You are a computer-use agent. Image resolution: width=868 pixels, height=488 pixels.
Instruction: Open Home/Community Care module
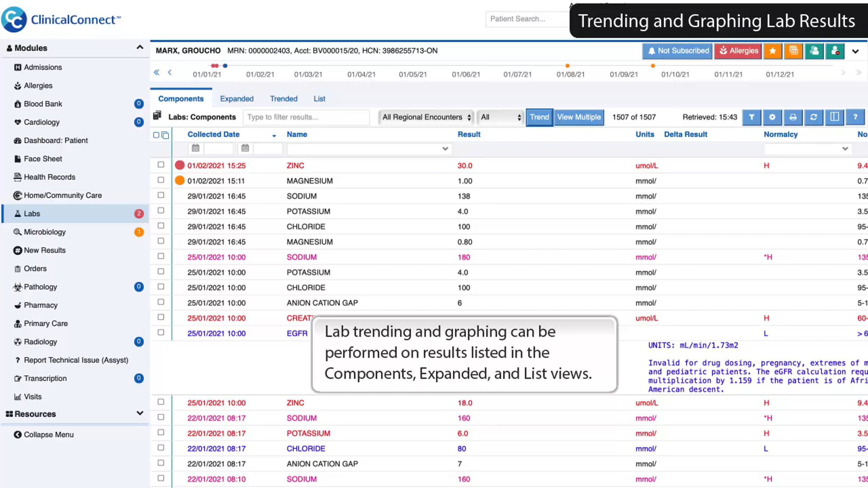[63, 195]
